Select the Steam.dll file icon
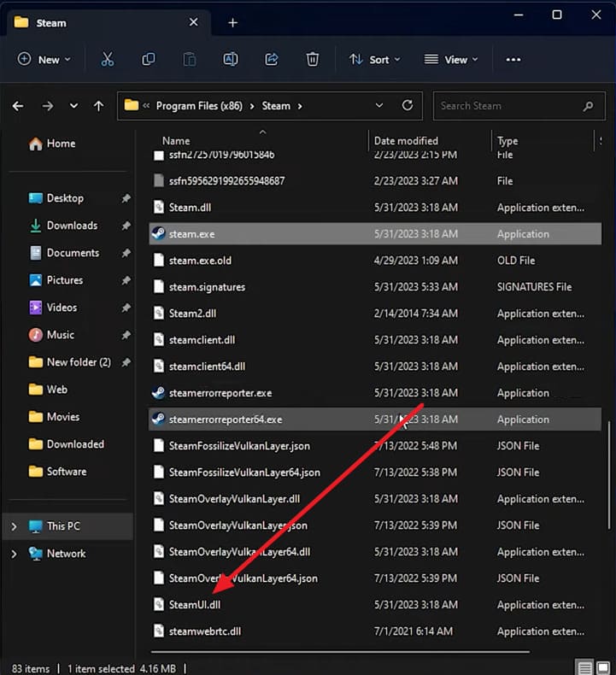This screenshot has width=616, height=675. 159,207
